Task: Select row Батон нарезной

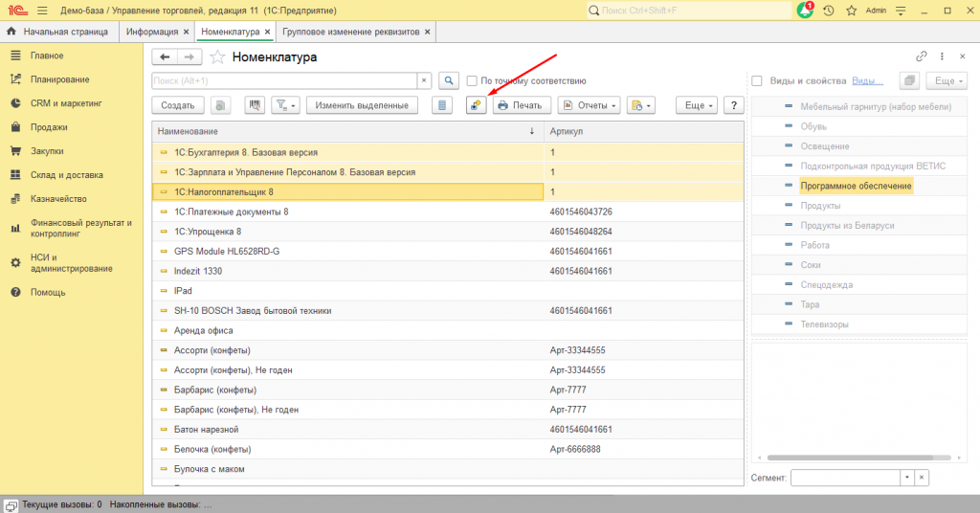Action: point(448,430)
